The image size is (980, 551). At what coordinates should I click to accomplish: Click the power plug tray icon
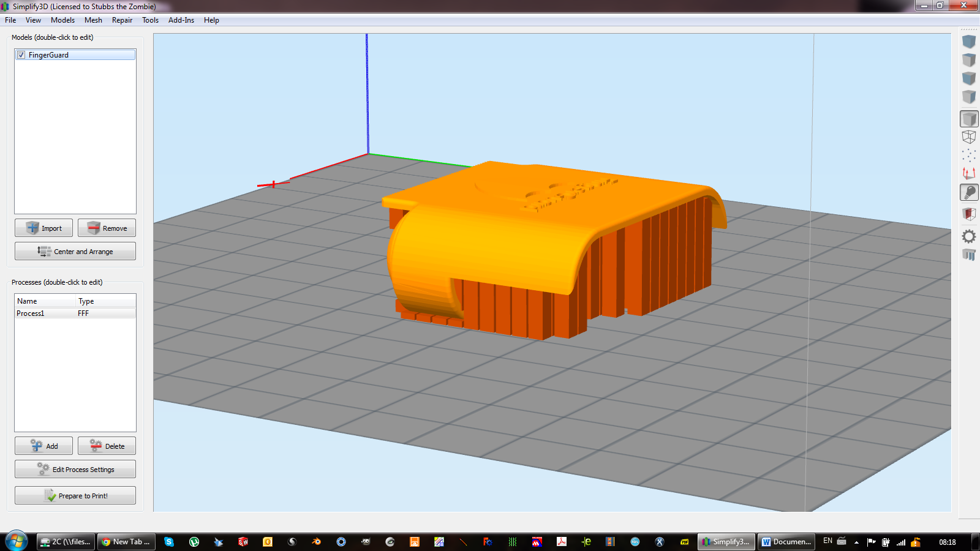886,542
